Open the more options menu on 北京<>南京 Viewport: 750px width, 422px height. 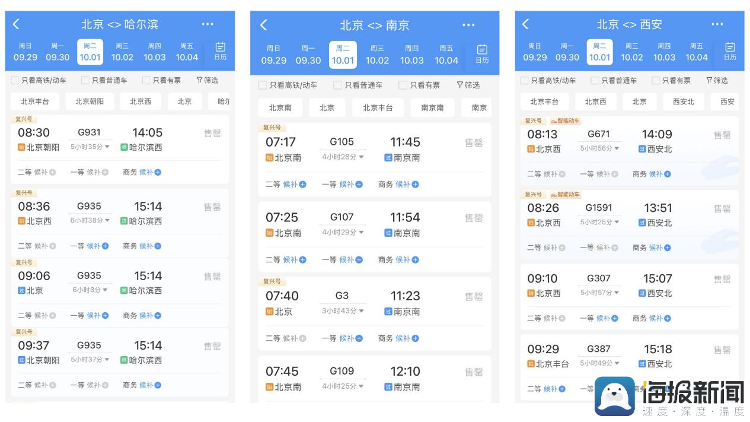[471, 25]
